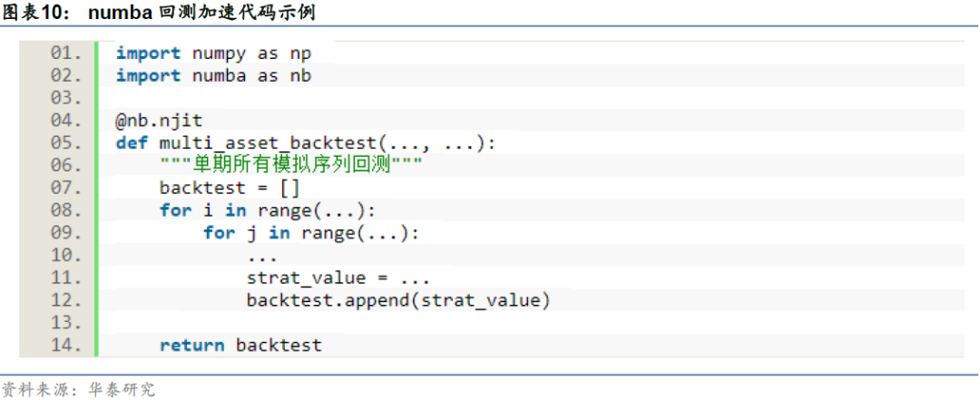
Task: Click the green gutter bar beside line 07
Action: click(x=97, y=188)
